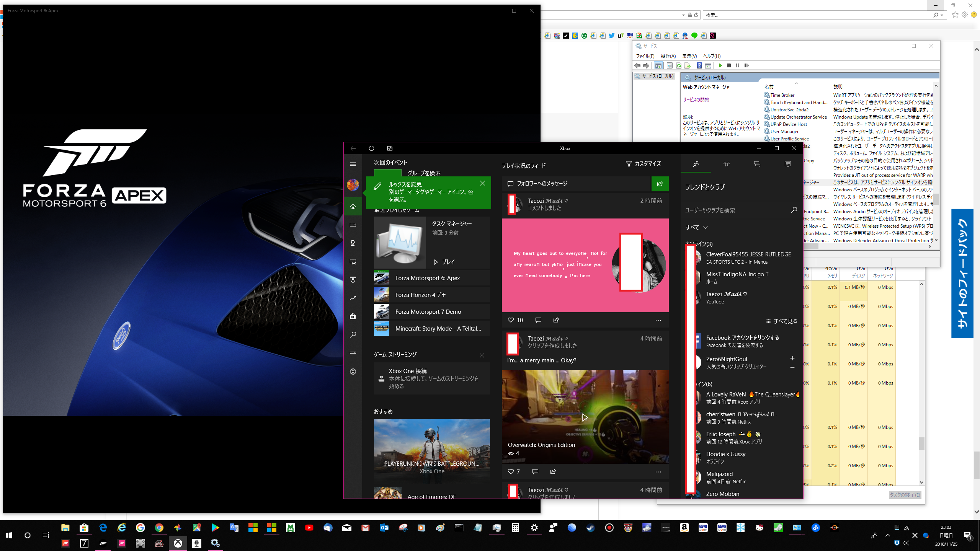980x551 pixels.
Task: Stop the service in Services toolbar
Action: point(729,65)
